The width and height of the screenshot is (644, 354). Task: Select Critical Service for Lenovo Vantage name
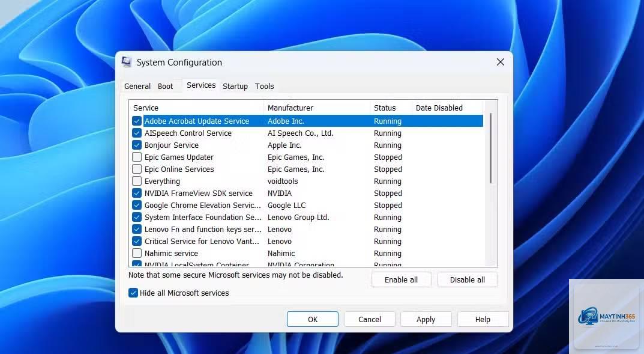coord(202,241)
